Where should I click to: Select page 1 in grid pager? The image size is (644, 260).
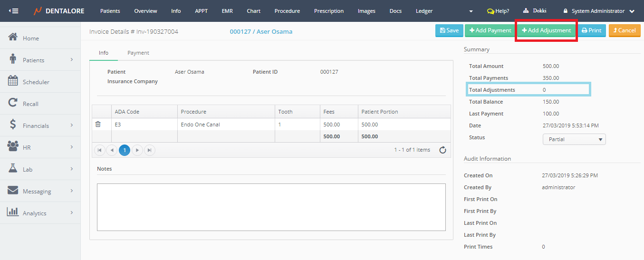pos(125,150)
